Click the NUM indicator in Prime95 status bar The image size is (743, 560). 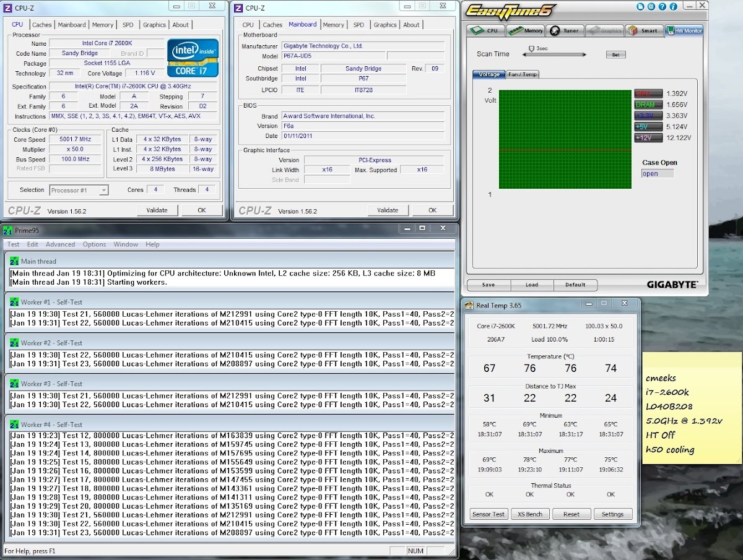tap(415, 551)
